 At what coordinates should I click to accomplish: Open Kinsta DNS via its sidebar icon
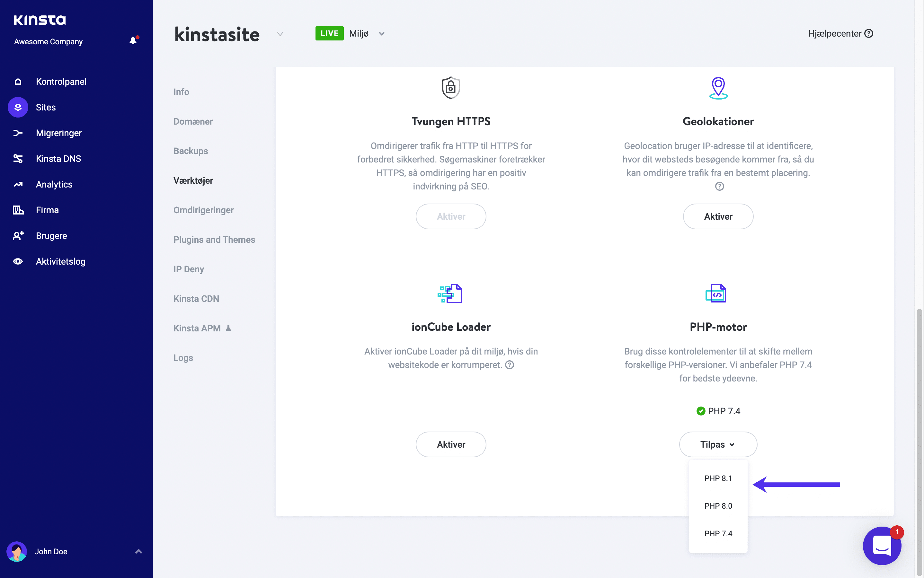click(x=18, y=158)
